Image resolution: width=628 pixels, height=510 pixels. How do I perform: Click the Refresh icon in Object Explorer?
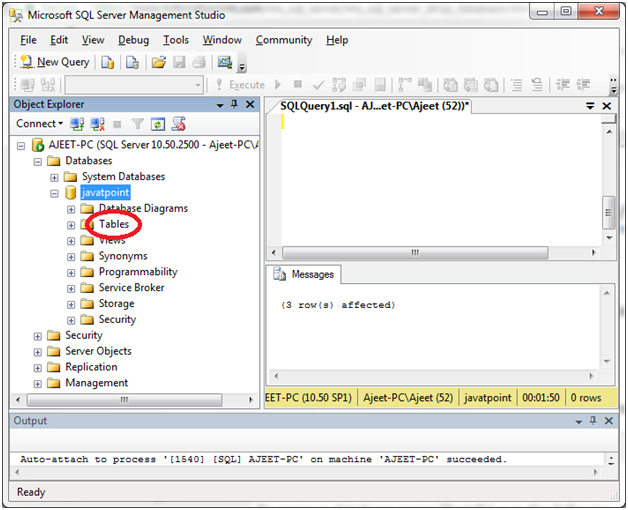(158, 124)
